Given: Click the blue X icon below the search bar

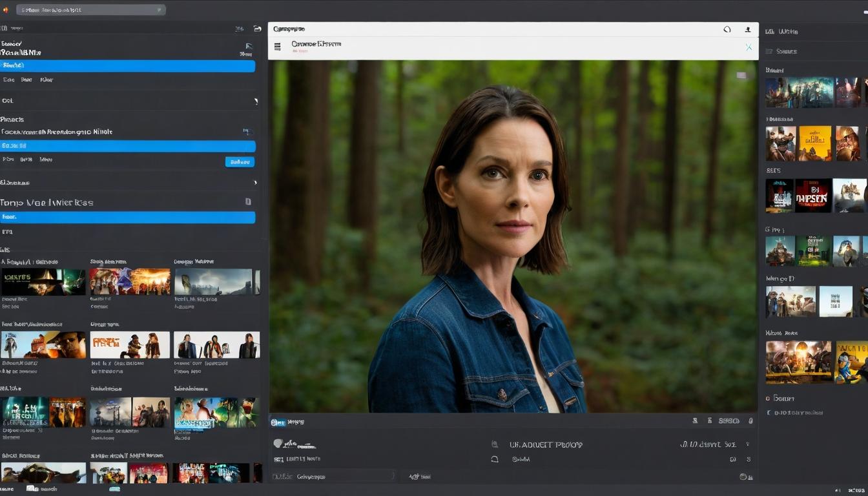Looking at the screenshot, I should (749, 46).
